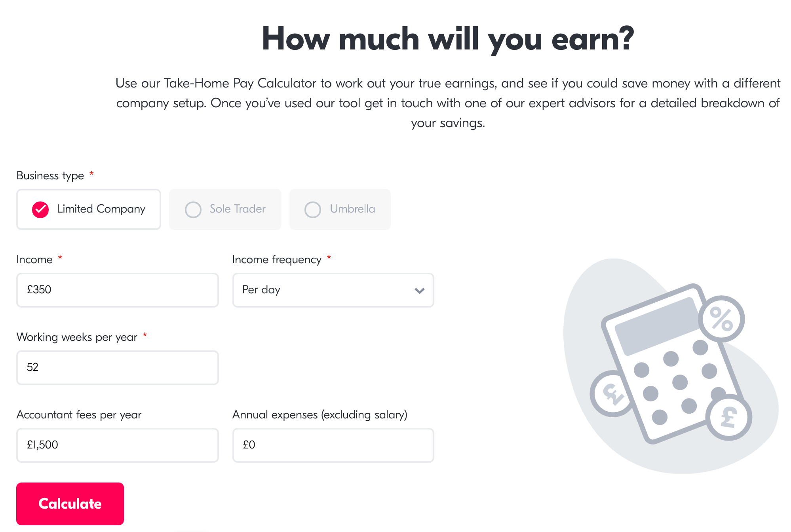791x532 pixels.
Task: Click the calculator illustration's display screen
Action: coord(656,326)
